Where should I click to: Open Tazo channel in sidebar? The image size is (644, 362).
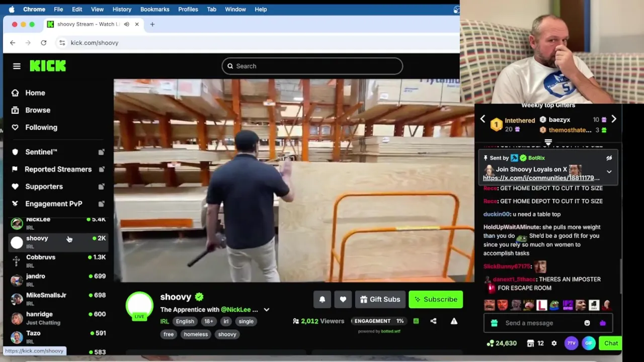point(58,337)
